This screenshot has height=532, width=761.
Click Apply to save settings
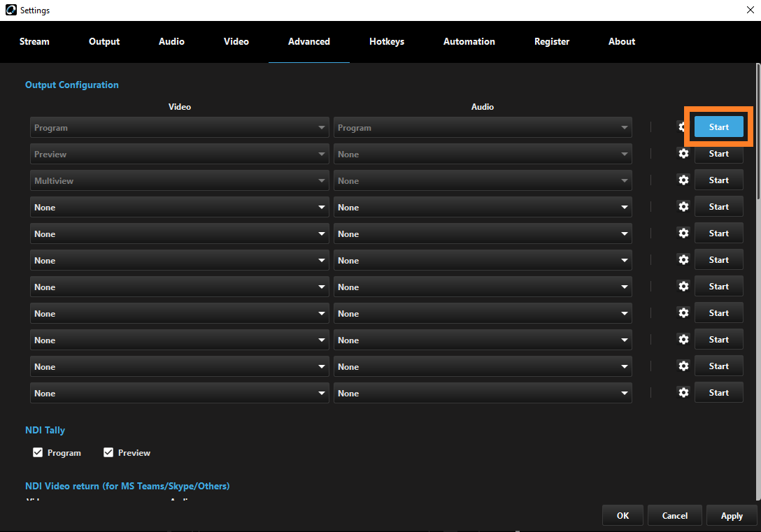[x=732, y=516]
